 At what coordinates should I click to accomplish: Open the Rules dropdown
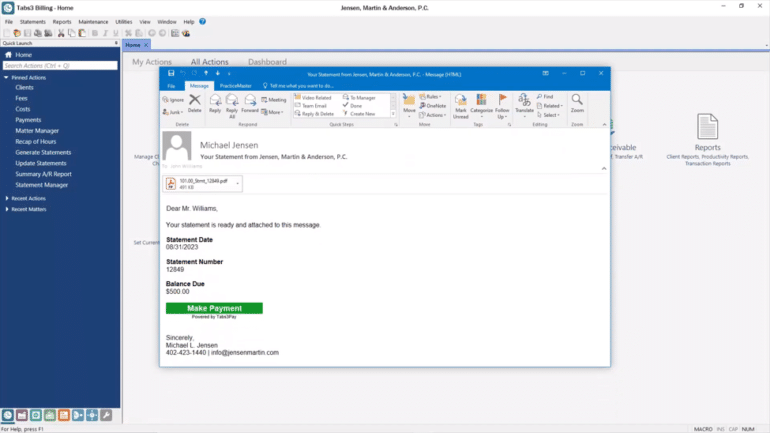pos(431,97)
